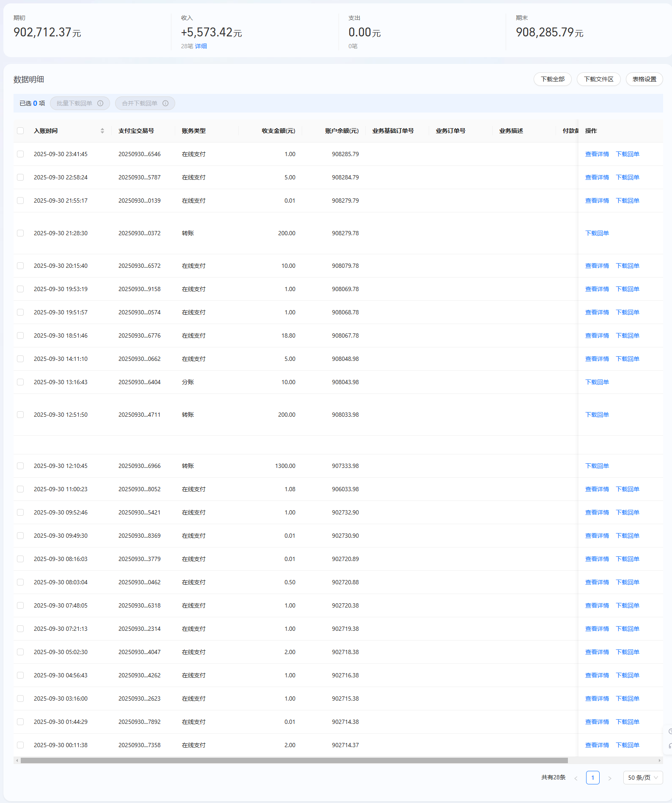
Task: Click the horizontal scrollbar's left arrow
Action: (17, 760)
